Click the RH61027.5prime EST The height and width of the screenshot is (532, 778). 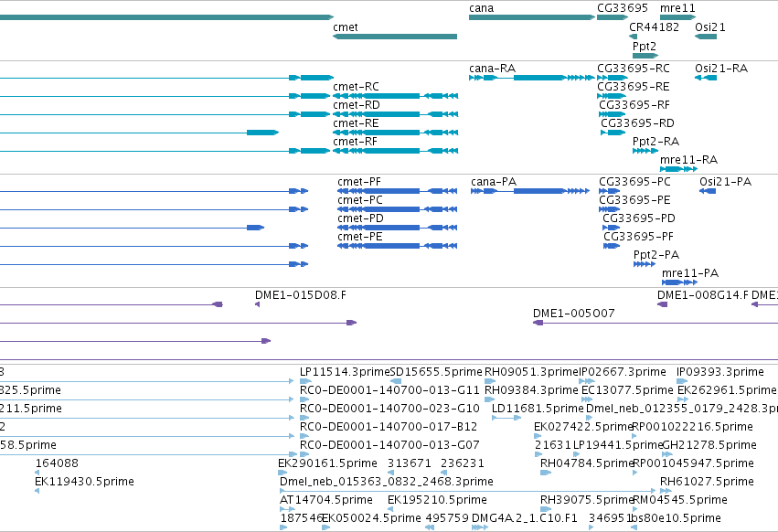[666, 491]
